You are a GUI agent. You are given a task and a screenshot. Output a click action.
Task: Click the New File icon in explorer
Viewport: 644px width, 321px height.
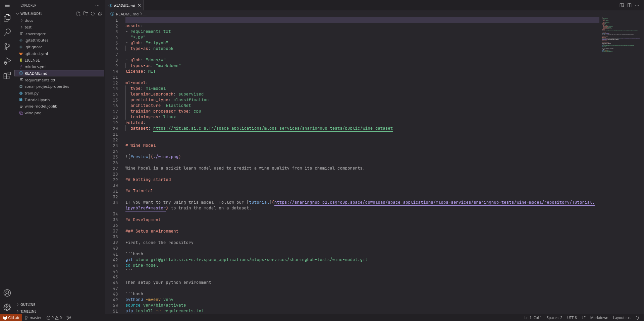coord(78,14)
